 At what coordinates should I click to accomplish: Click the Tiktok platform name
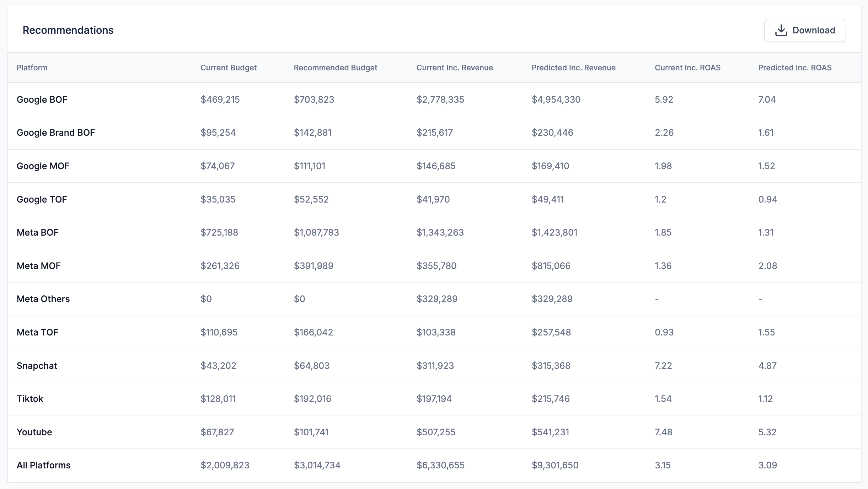(x=30, y=399)
